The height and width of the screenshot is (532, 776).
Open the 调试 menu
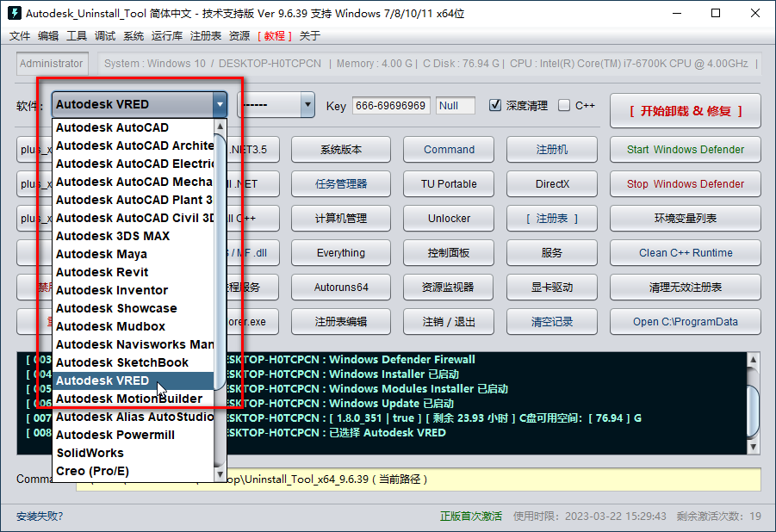(x=105, y=35)
